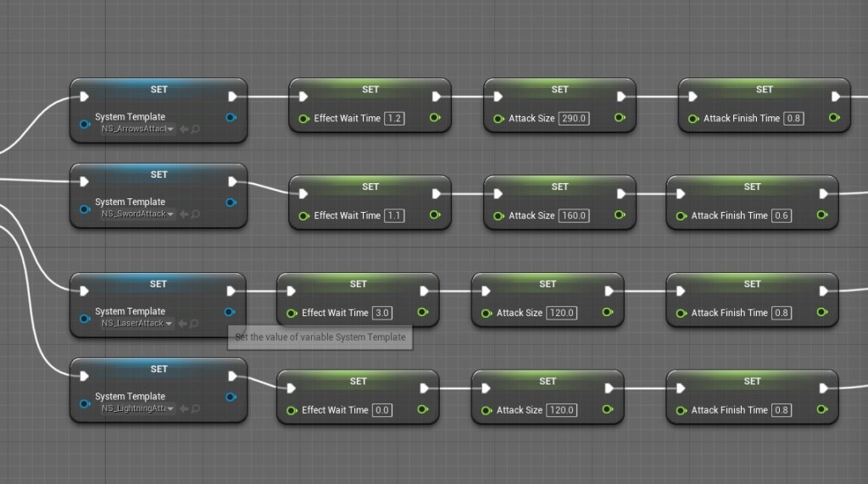Click the blue output pin on the NS_LightningAttack SET node
868x484 pixels.
[x=231, y=397]
